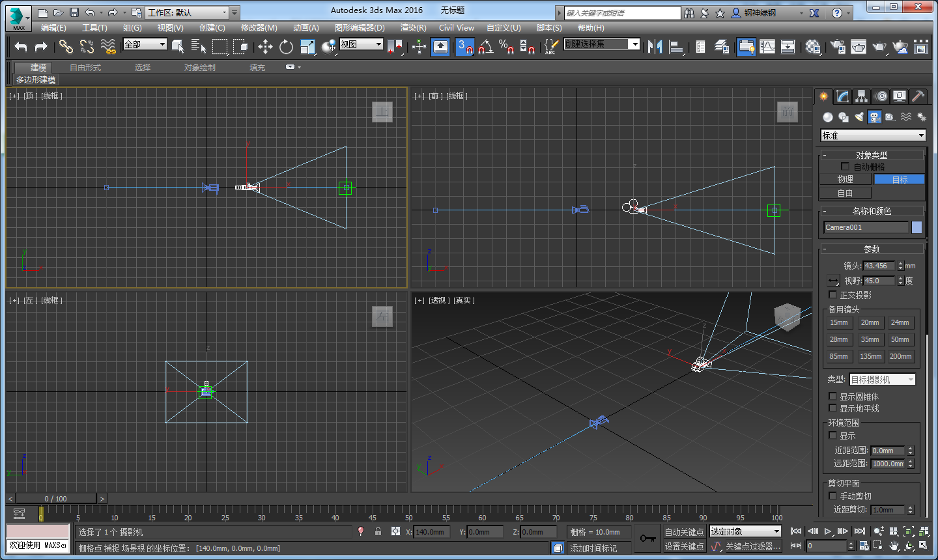Click the time slider handle 0 / 100
The width and height of the screenshot is (938, 560).
point(56,499)
